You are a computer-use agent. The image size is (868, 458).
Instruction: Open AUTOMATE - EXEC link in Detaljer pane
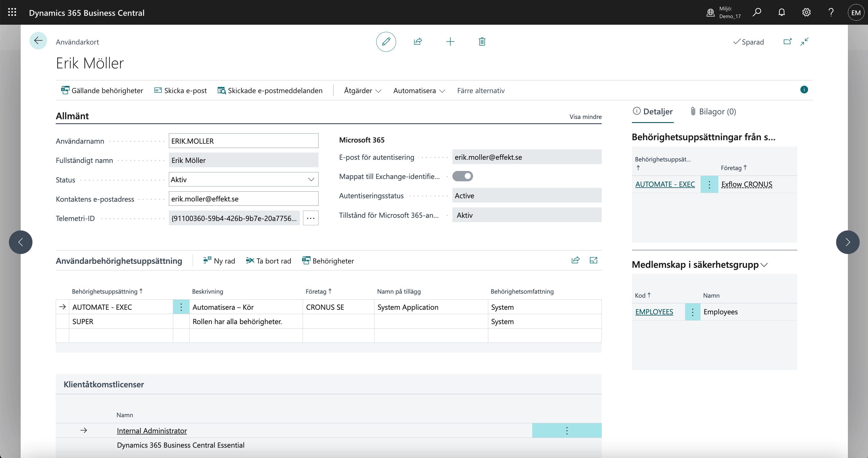(665, 184)
